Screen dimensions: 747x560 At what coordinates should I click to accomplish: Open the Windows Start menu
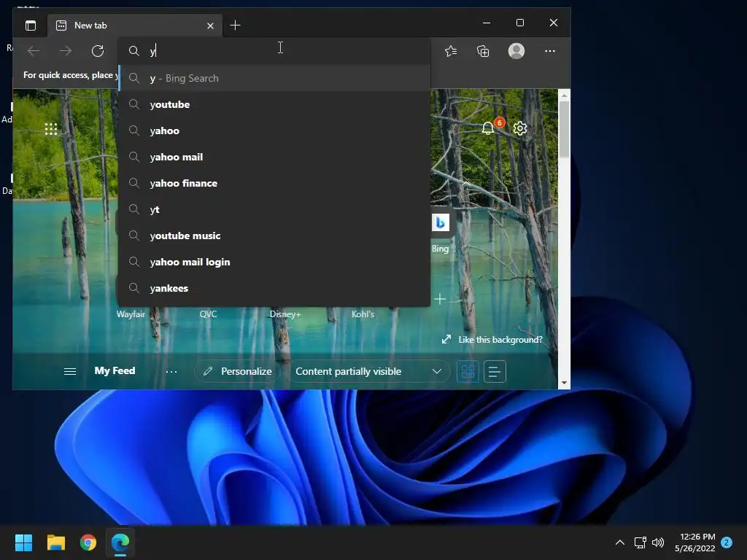coord(23,542)
